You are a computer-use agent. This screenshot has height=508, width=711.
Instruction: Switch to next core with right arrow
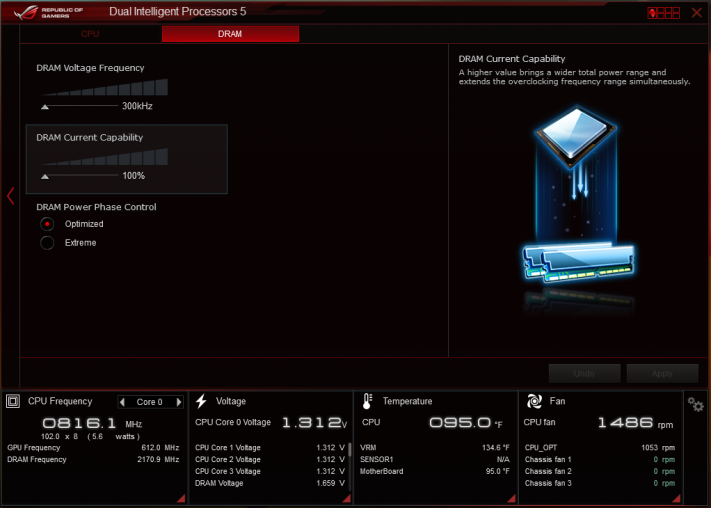[x=179, y=402]
